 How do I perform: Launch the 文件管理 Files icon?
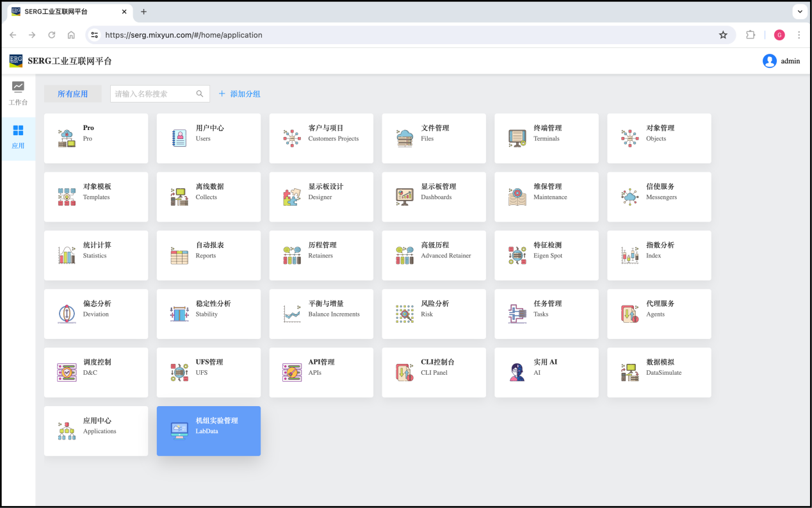click(x=405, y=138)
